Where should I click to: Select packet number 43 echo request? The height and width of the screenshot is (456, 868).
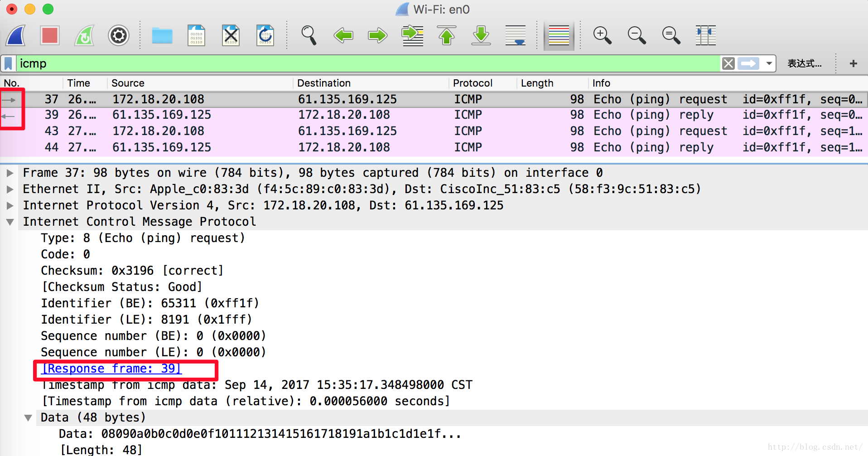pyautogui.click(x=434, y=131)
